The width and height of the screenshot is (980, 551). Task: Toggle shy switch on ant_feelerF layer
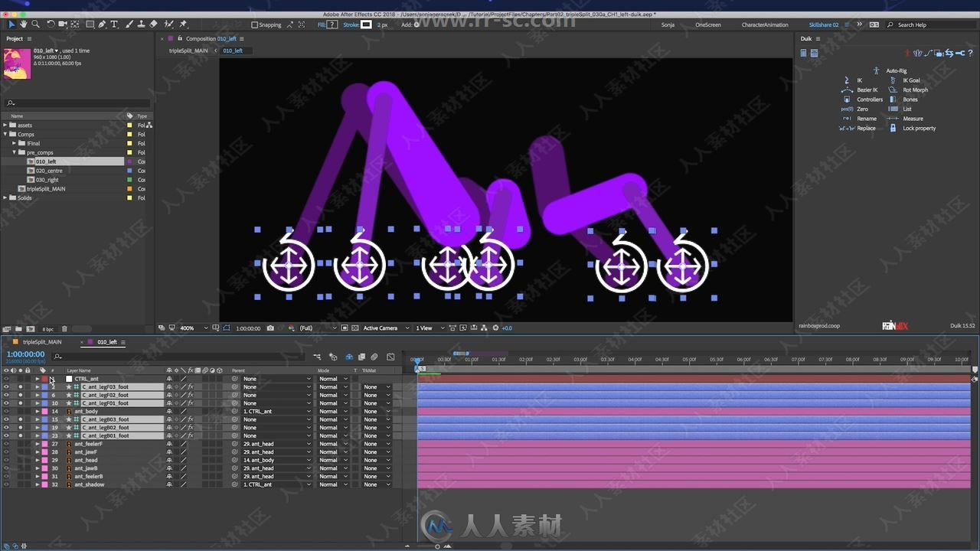coord(169,444)
